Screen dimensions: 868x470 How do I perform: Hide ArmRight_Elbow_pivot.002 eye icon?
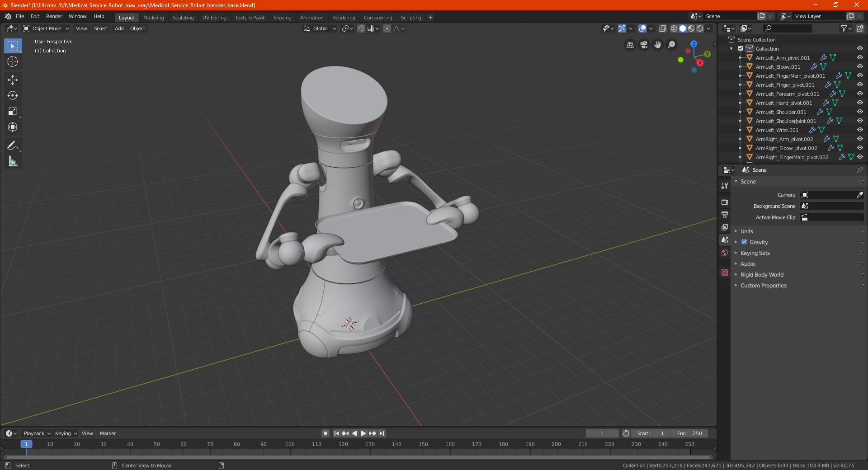pos(860,148)
